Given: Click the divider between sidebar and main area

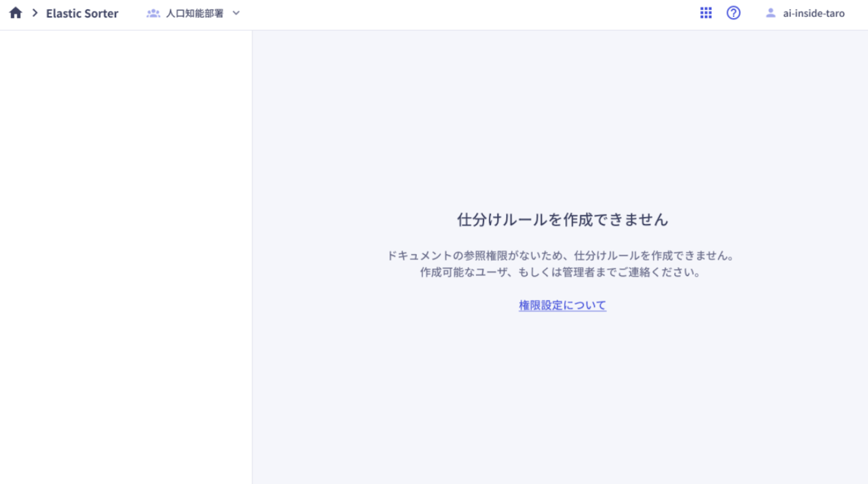Looking at the screenshot, I should (x=252, y=244).
